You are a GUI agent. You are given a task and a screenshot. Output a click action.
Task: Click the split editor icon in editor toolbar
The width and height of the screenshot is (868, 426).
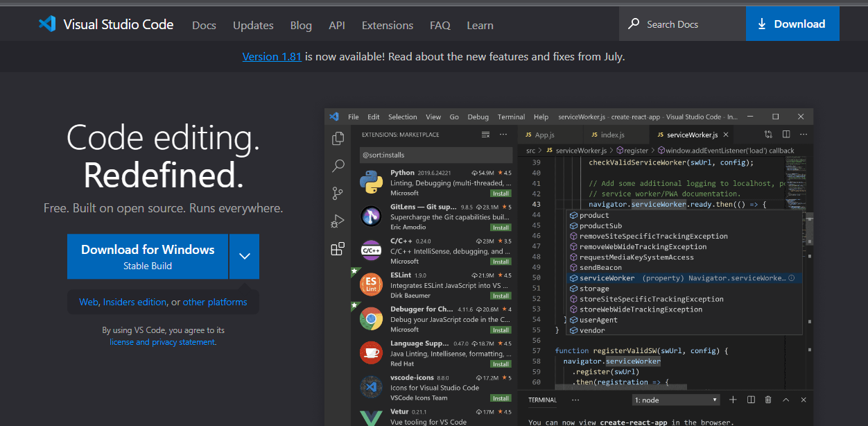tap(786, 135)
